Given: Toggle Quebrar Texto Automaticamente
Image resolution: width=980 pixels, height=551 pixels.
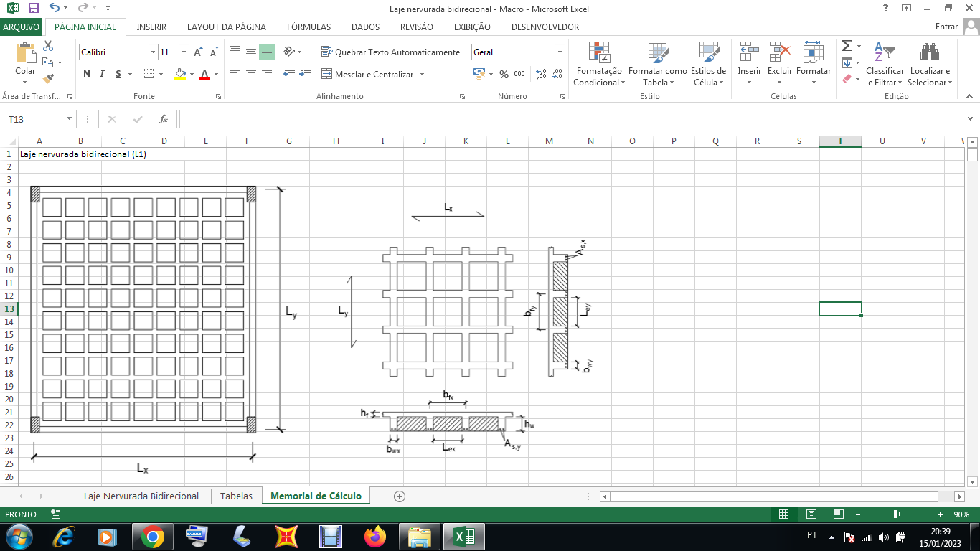Looking at the screenshot, I should (x=391, y=52).
